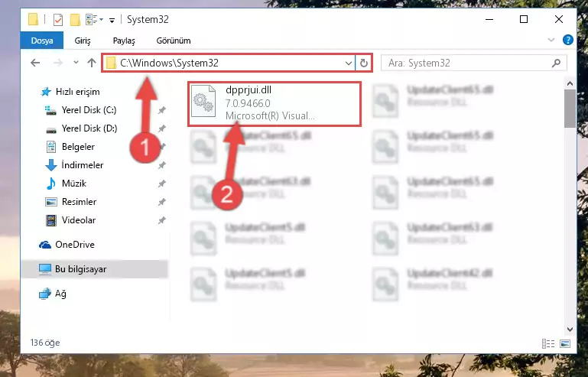Click the New folder icon in quick access toolbar

(x=75, y=20)
